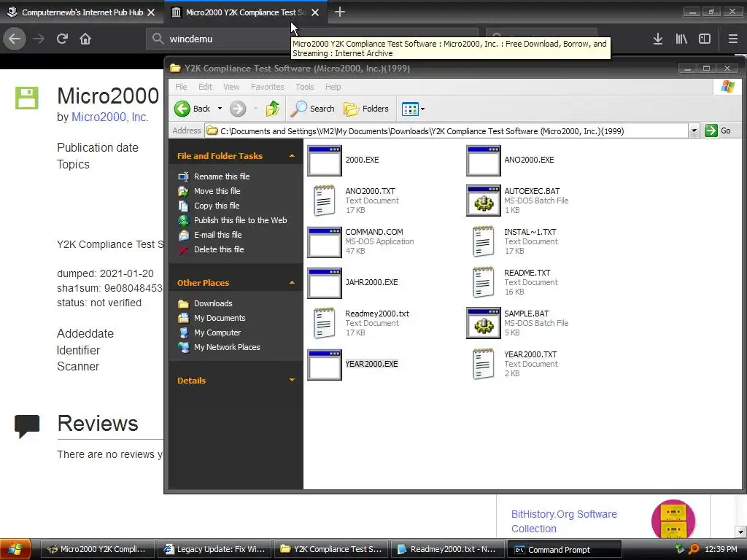
Task: Select the SAMPLE.BAT batch file icon
Action: (x=484, y=323)
